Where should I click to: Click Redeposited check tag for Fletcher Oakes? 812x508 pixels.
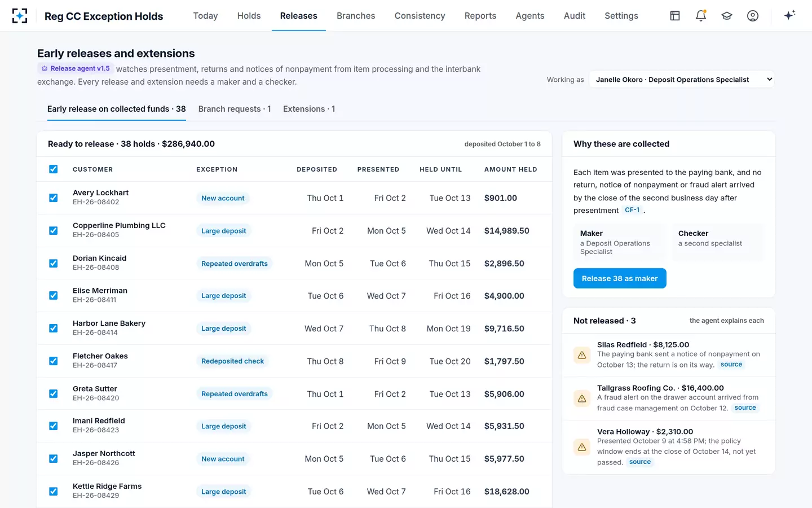(232, 361)
